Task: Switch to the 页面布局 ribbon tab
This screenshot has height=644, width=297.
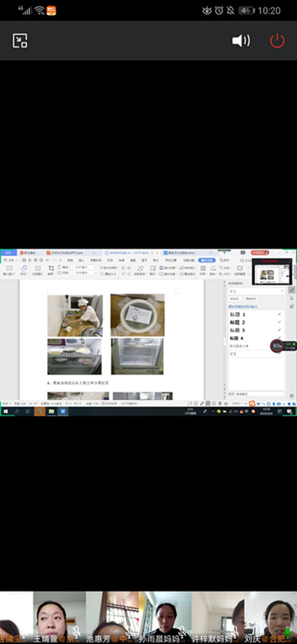Action: point(95,260)
